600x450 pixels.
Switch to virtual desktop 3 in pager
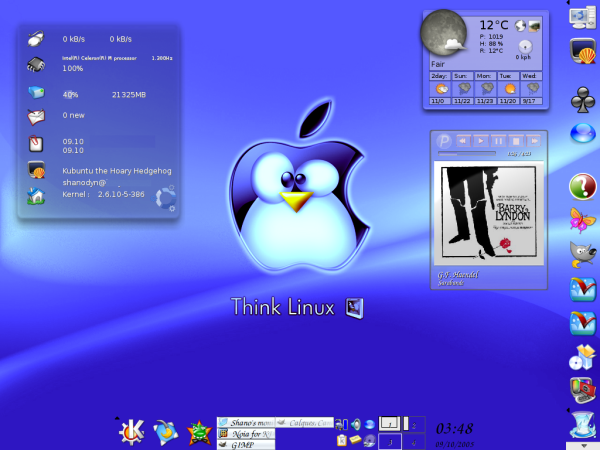[x=390, y=442]
